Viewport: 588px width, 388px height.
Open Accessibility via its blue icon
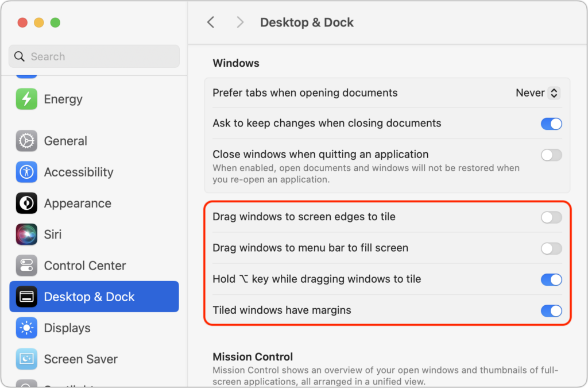click(26, 172)
